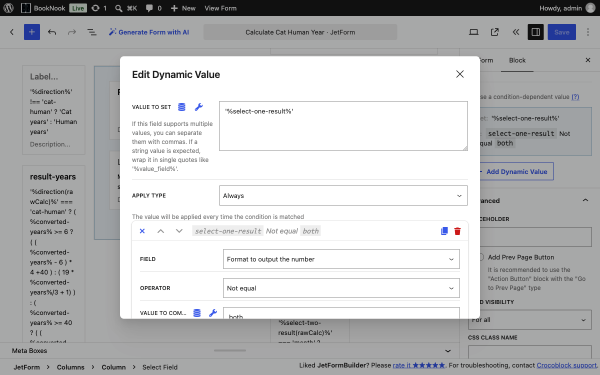The width and height of the screenshot is (600, 375).
Task: Edit Value to Compare field containing both
Action: [x=341, y=313]
